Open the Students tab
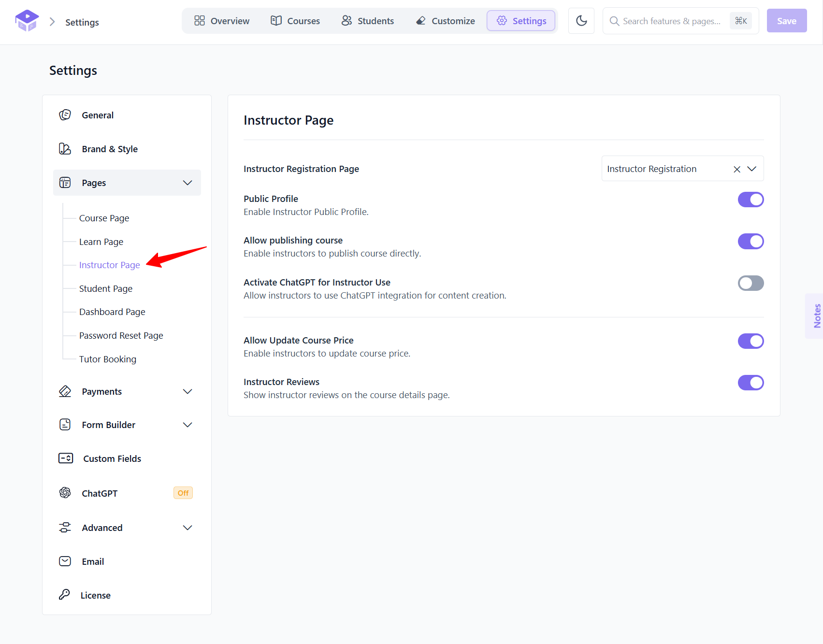The width and height of the screenshot is (823, 644). (368, 21)
